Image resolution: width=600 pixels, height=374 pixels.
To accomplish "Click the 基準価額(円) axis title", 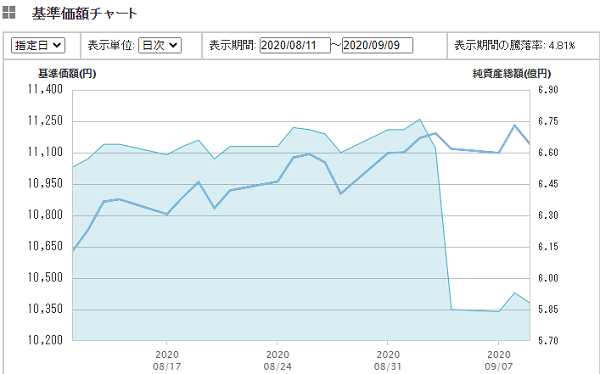I will tap(67, 73).
